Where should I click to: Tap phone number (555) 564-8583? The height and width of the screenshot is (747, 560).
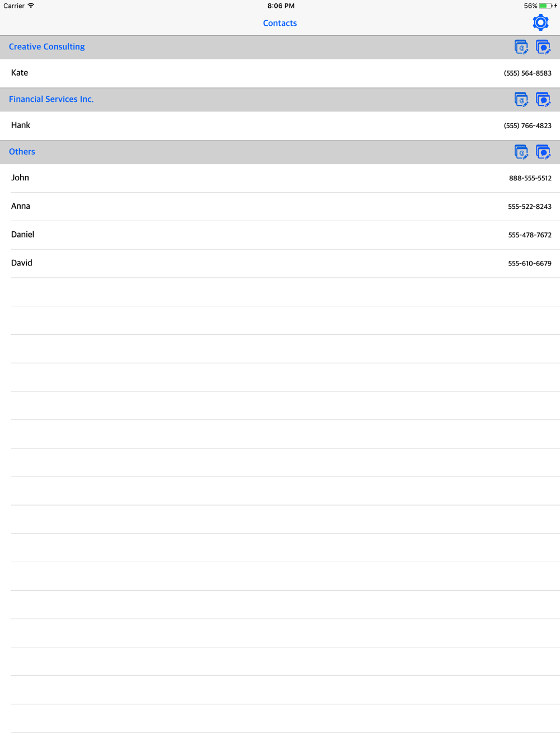528,73
